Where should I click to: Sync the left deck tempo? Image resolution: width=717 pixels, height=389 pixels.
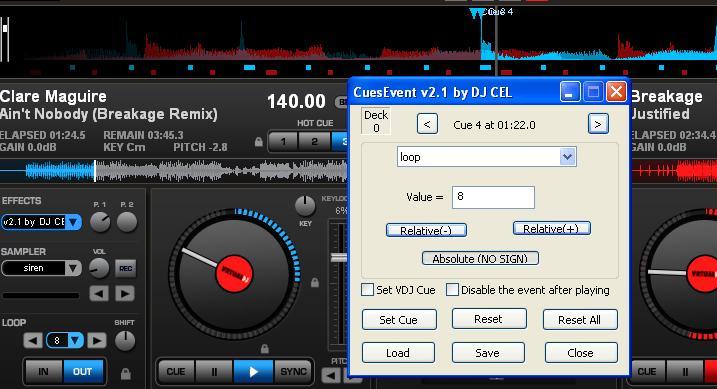tap(293, 372)
